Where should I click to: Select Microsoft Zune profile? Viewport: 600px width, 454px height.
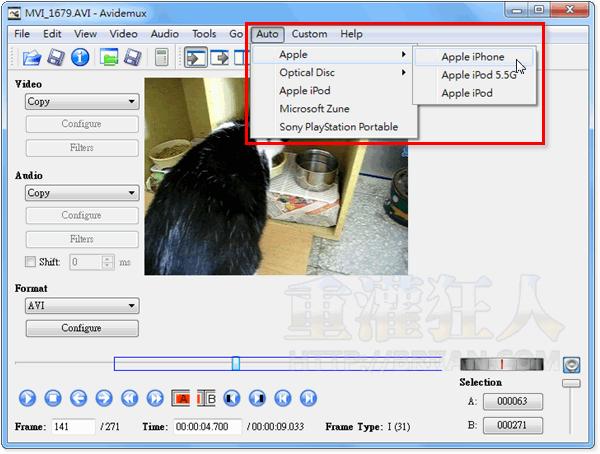[334, 109]
